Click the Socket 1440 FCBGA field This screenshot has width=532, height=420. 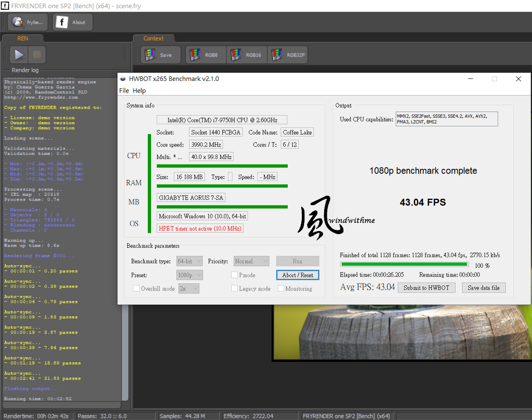click(216, 132)
